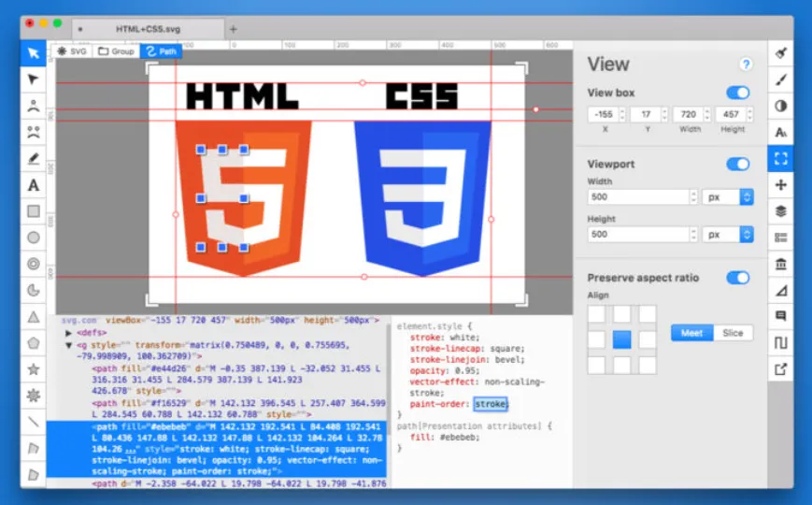Expand the defs node in code tree
This screenshot has width=812, height=505.
[x=68, y=333]
